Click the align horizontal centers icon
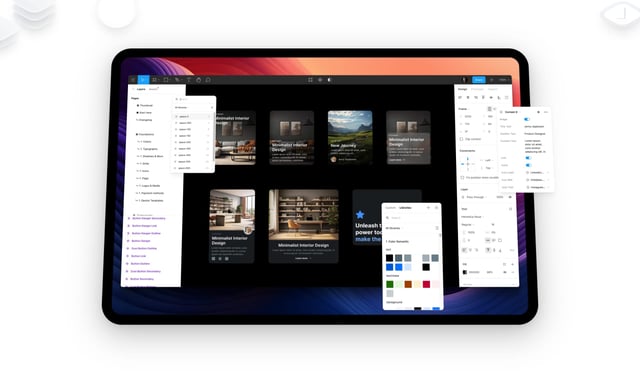Viewport: 640px width, 371px height. pyautogui.click(x=468, y=98)
